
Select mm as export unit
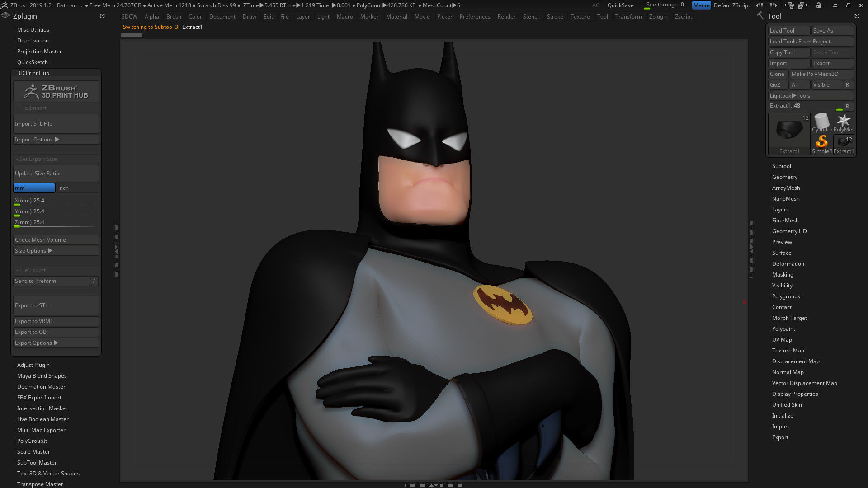point(34,188)
